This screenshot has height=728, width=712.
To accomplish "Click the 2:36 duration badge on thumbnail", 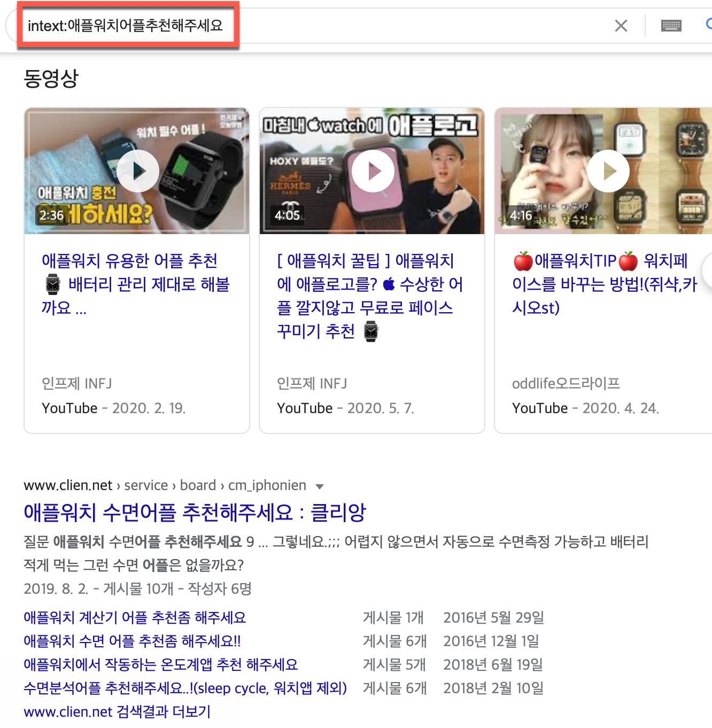I will tap(51, 215).
